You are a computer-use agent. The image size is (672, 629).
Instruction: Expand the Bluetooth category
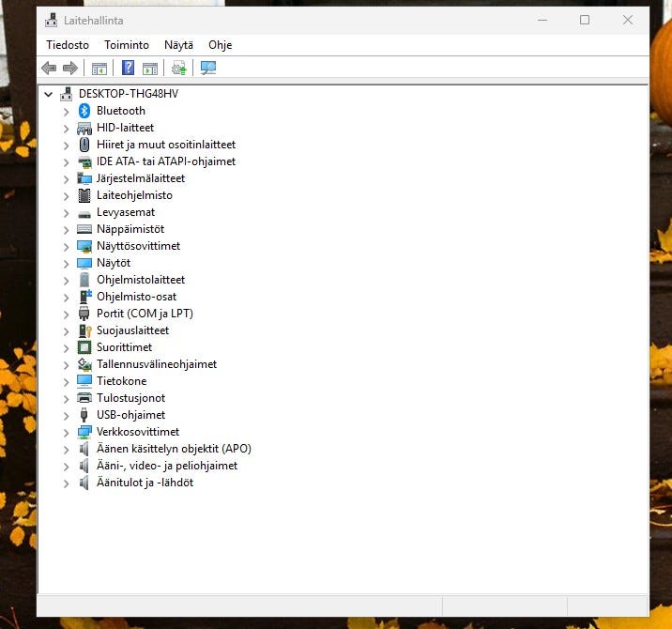(66, 112)
